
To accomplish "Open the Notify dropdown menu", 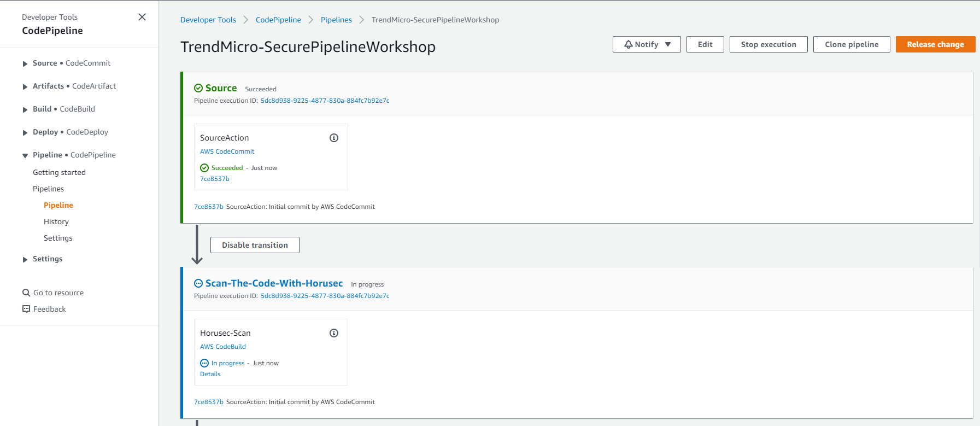I will (x=647, y=44).
